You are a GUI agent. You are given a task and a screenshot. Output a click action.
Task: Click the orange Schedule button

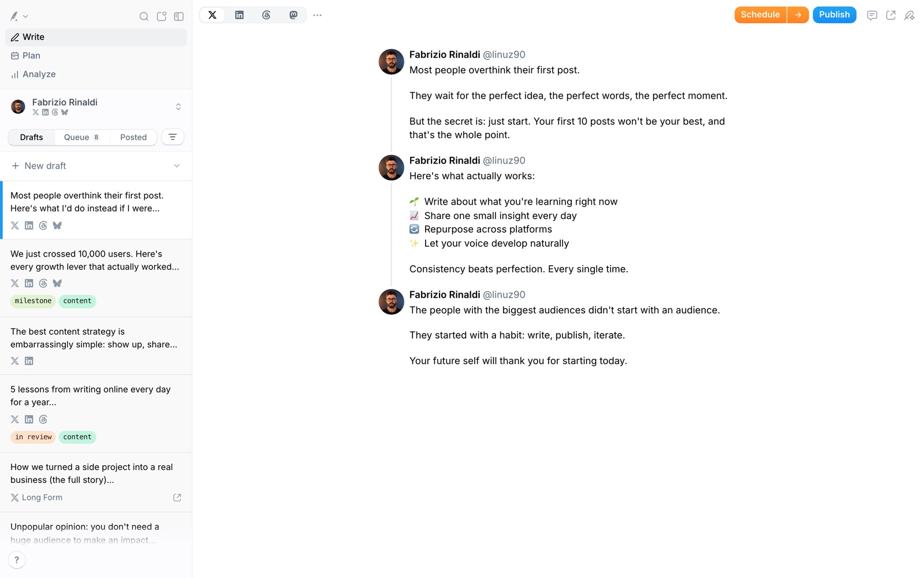pyautogui.click(x=760, y=15)
